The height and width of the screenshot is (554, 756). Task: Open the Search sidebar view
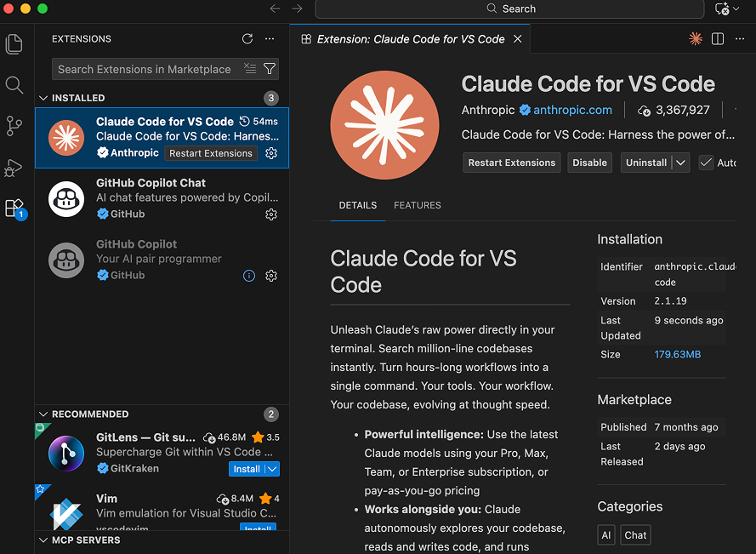click(14, 85)
